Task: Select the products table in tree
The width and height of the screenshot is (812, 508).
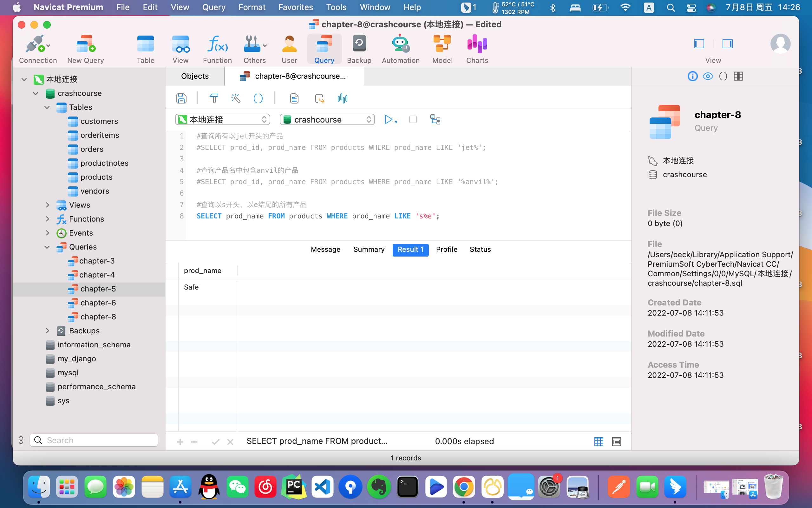Action: point(96,177)
